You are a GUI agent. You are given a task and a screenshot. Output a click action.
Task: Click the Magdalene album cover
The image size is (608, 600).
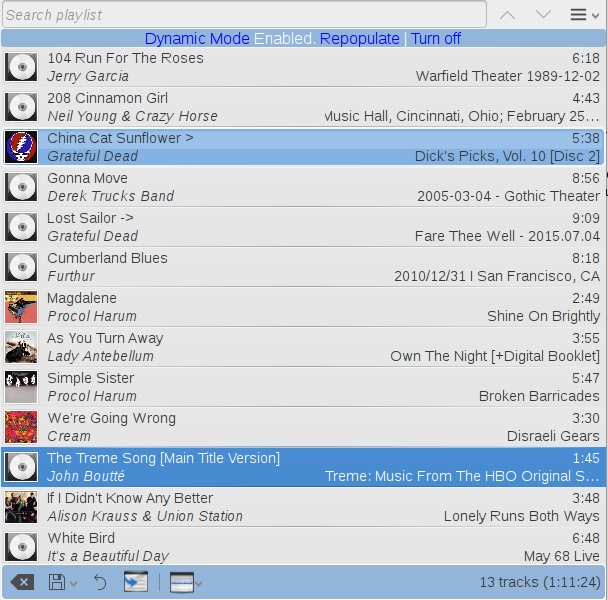(21, 307)
